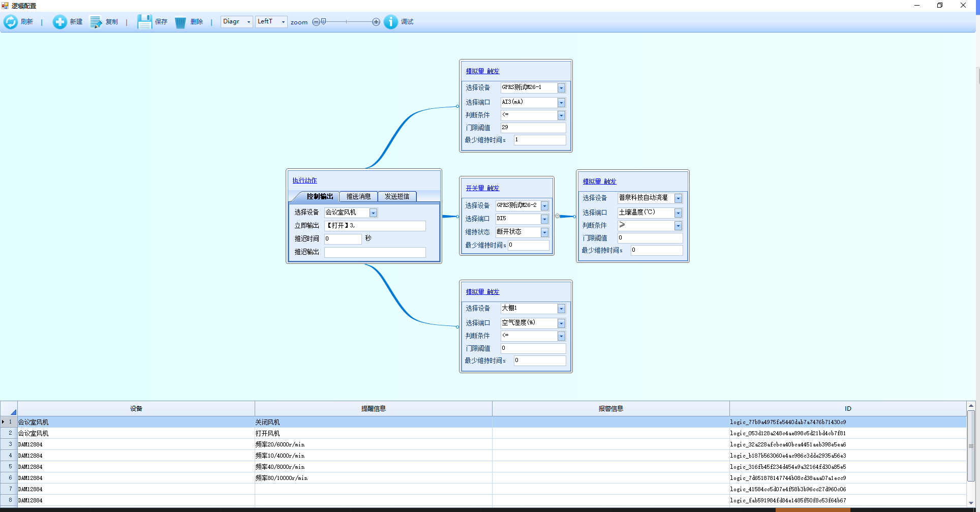Click the save (保存) floppy disk icon

pyautogui.click(x=144, y=22)
